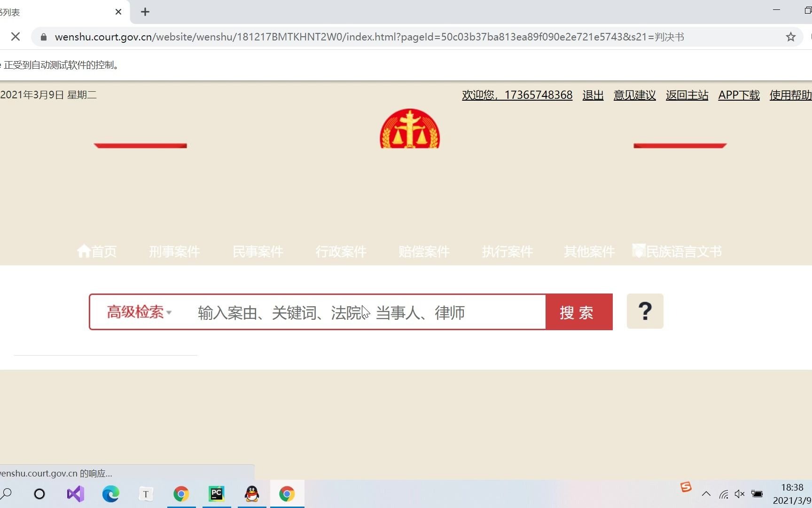Open Cortana circle icon in taskbar
Image resolution: width=812 pixels, height=508 pixels.
39,494
